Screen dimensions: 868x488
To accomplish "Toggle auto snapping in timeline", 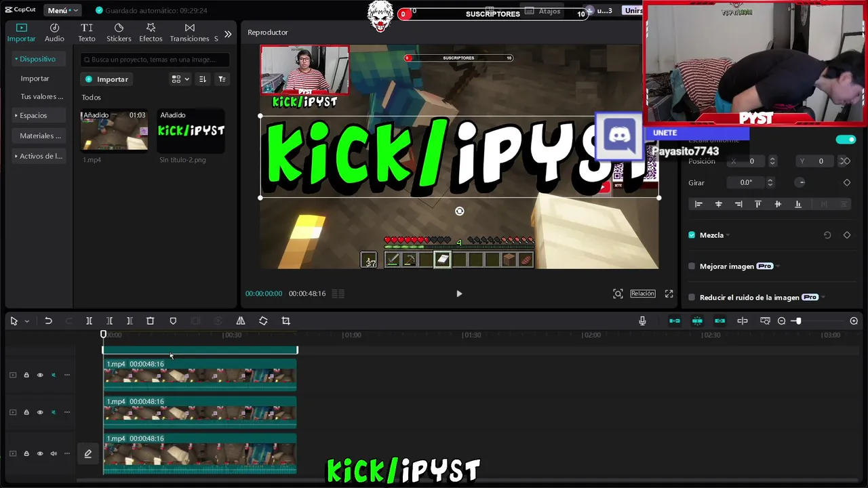I will [697, 321].
